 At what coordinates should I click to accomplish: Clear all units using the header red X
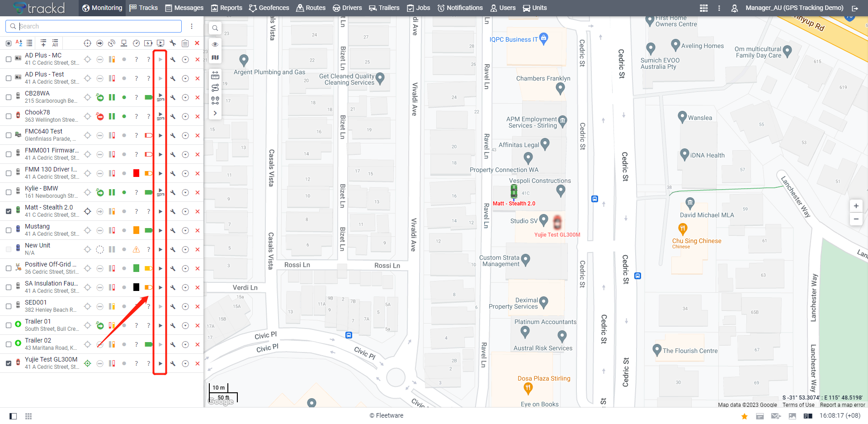[x=197, y=43]
